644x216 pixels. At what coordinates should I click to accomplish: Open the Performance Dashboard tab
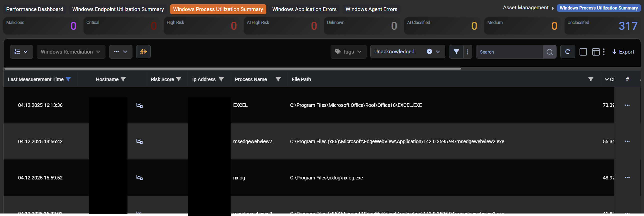35,9
